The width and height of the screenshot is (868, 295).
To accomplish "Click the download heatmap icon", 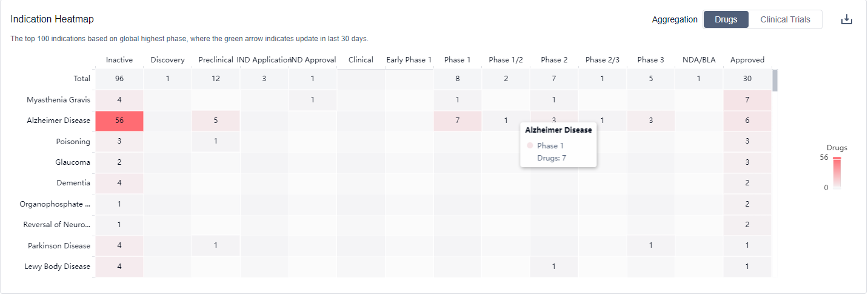I will [x=847, y=19].
